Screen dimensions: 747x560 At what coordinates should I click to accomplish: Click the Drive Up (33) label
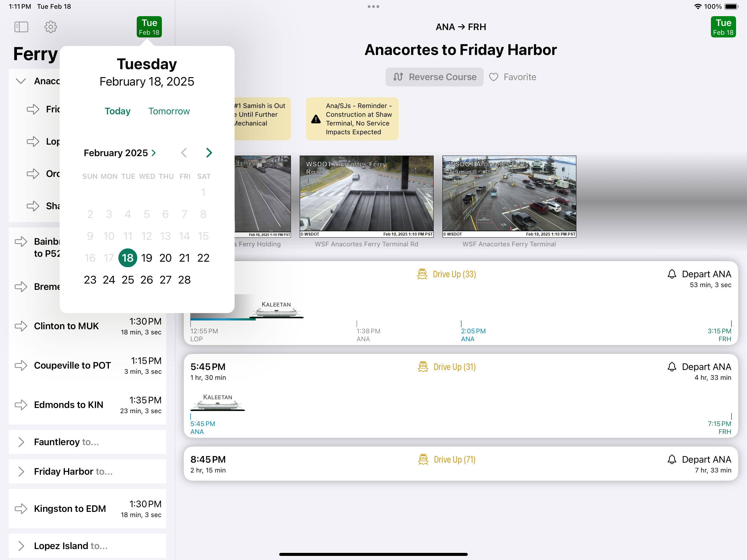pos(454,274)
